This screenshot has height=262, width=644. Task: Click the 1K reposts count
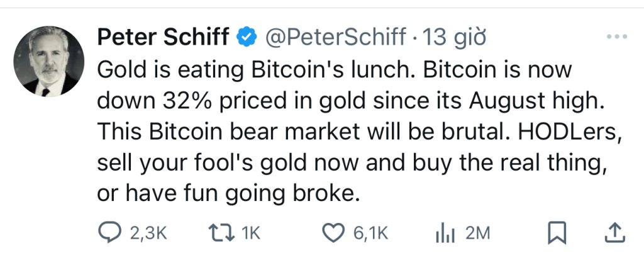pos(250,233)
